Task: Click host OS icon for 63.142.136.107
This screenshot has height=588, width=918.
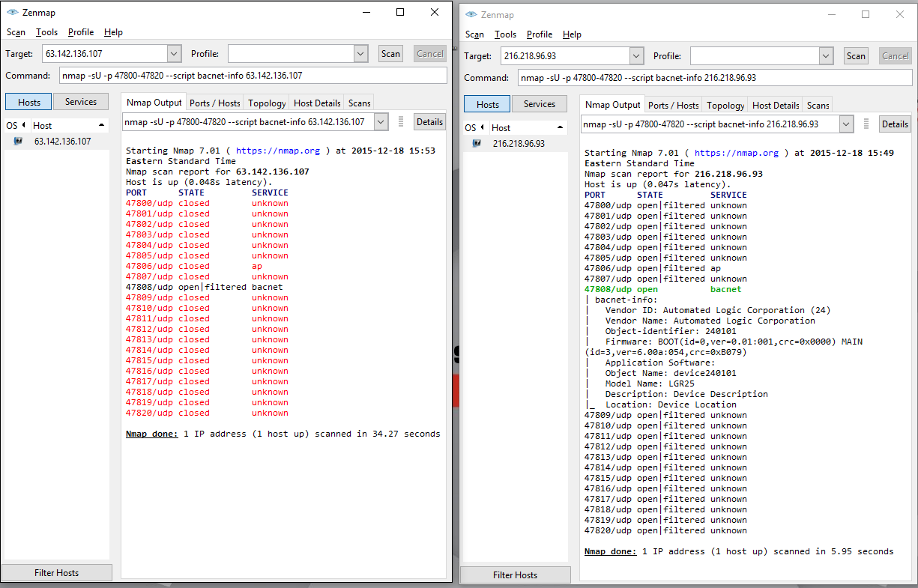Action: point(18,141)
